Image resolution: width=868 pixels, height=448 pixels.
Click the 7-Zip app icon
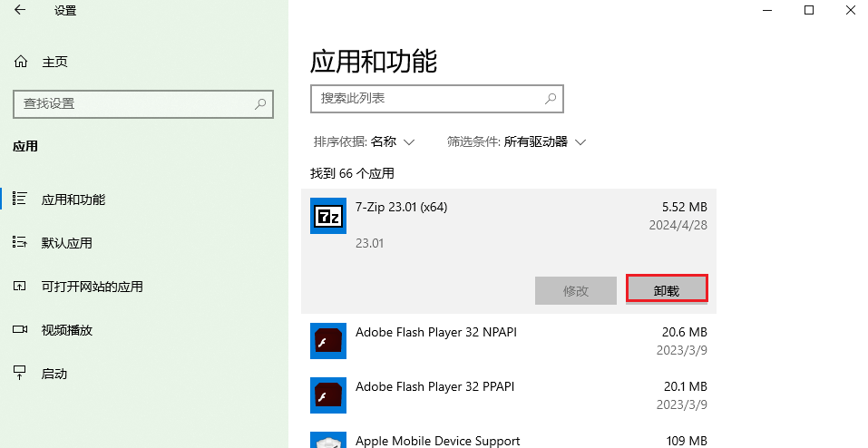(328, 216)
